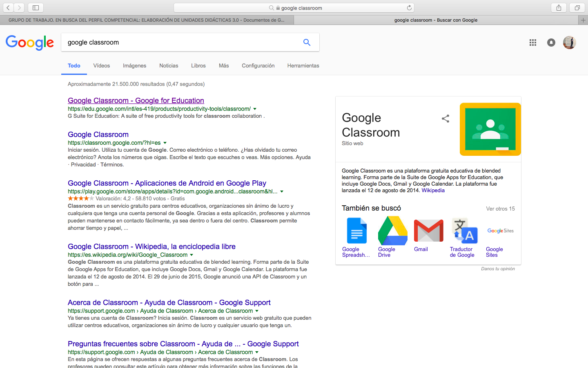Open Google notifications bell icon
588x368 pixels.
pyautogui.click(x=551, y=43)
